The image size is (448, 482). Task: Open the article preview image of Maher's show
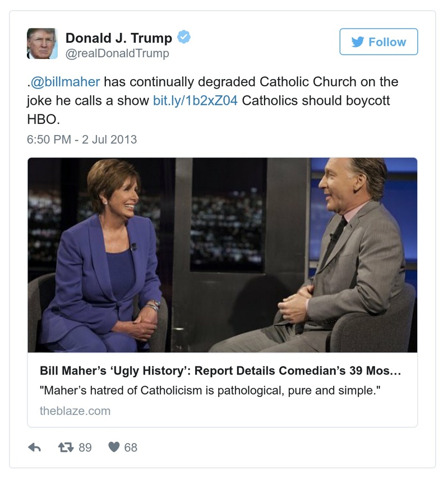click(x=223, y=255)
